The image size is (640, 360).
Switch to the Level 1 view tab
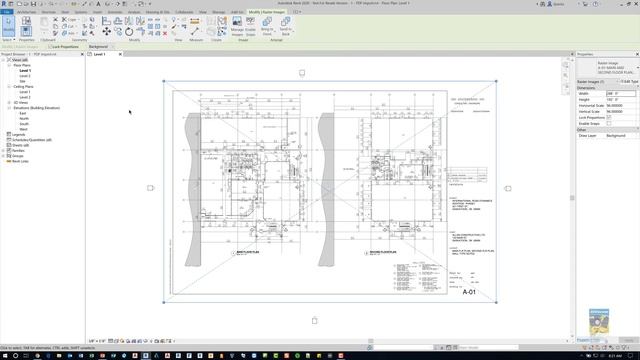100,54
